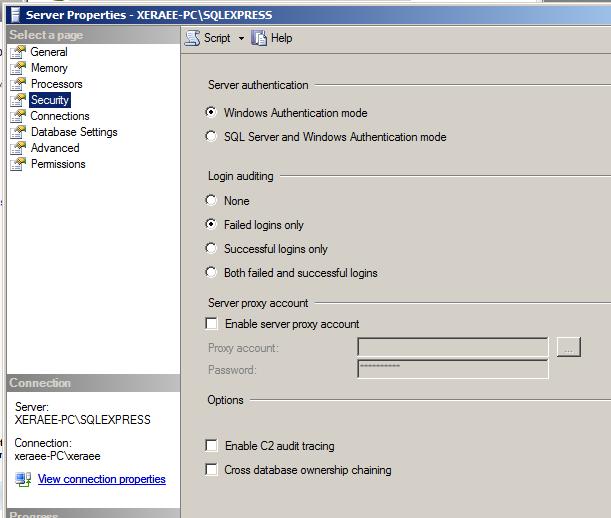Click the Memory page icon
Image resolution: width=611 pixels, height=518 pixels.
[x=17, y=68]
